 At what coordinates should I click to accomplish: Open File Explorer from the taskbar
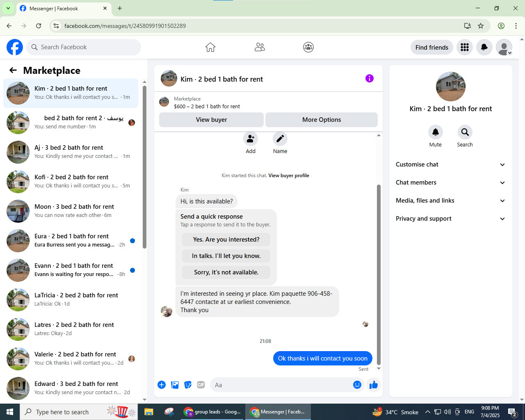tap(148, 412)
